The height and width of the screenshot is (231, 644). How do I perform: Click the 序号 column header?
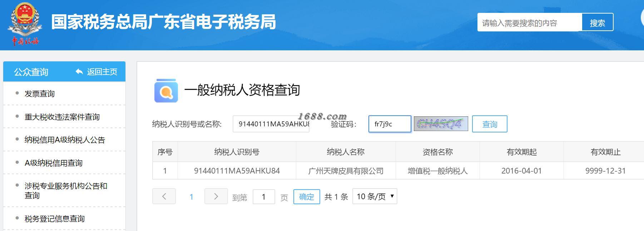[x=165, y=152]
